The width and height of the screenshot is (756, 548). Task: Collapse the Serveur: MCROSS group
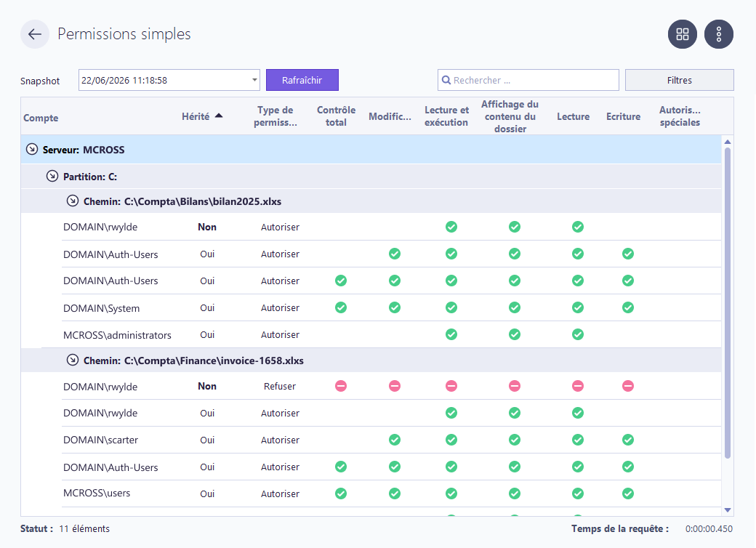pyautogui.click(x=32, y=149)
